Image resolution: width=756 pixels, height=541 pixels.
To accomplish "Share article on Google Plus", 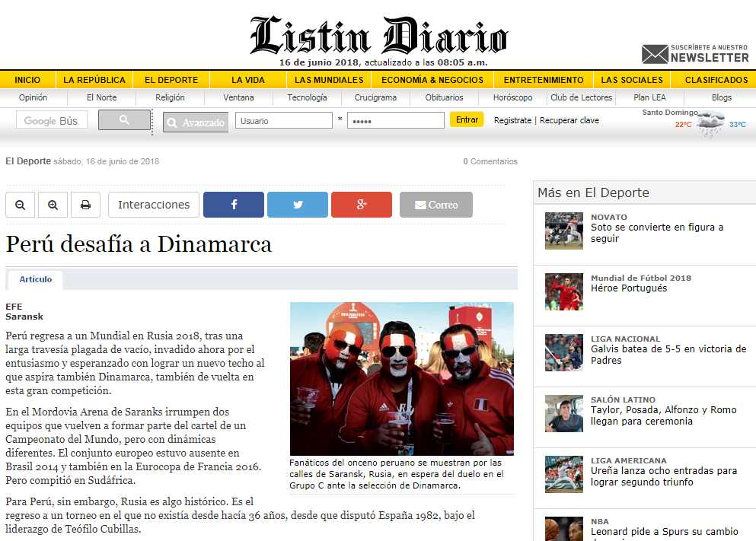I will pyautogui.click(x=362, y=205).
